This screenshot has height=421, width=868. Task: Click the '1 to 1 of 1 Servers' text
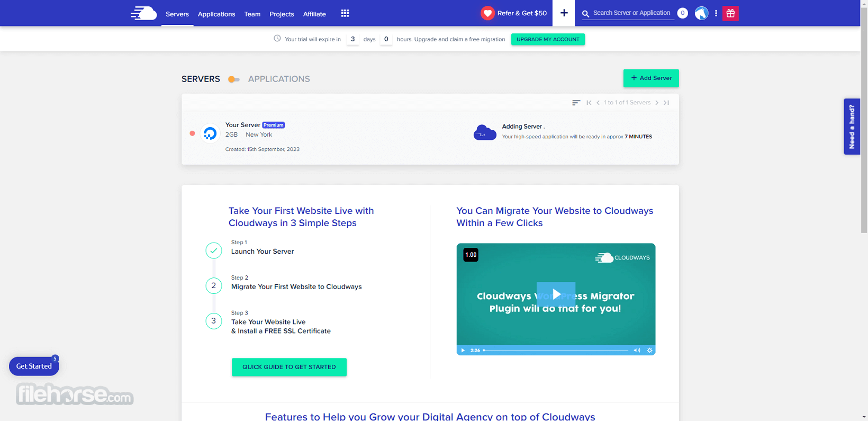tap(627, 103)
